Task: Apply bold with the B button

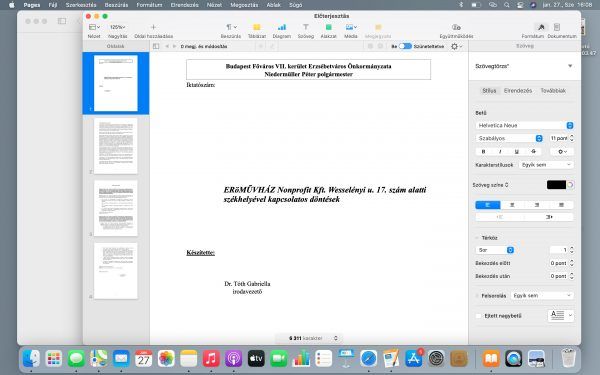Action: 483,152
